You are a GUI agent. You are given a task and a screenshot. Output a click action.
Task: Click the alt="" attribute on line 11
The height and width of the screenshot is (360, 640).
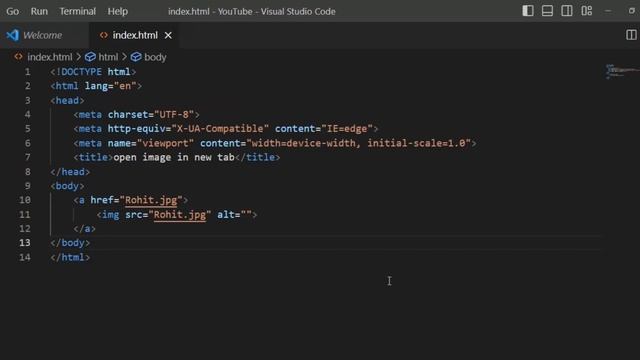(234, 215)
